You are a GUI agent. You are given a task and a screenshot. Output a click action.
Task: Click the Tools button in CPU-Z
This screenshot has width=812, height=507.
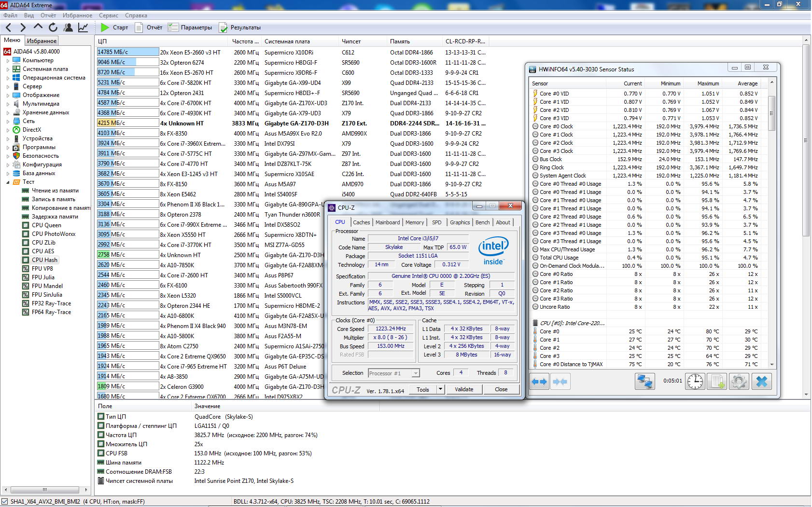tap(423, 389)
